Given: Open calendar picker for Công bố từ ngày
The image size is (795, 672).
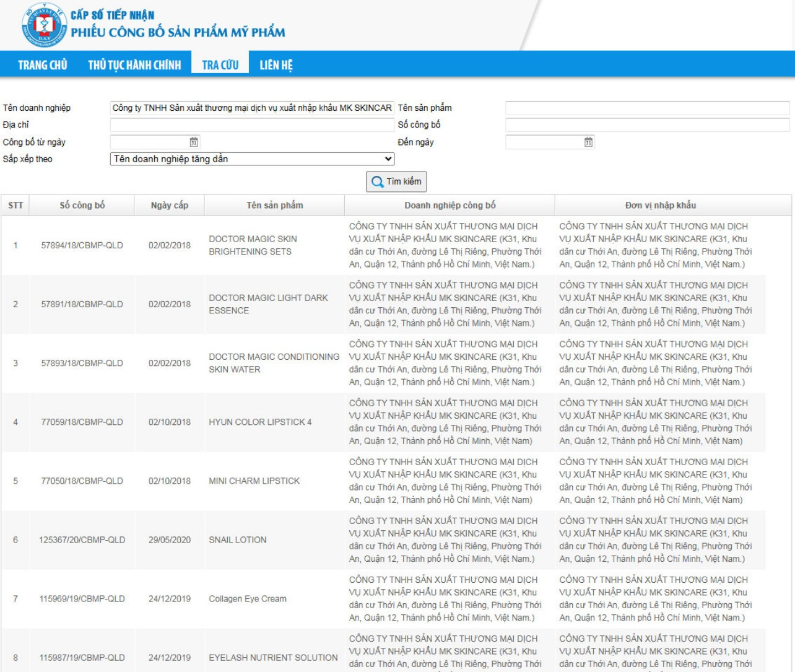Looking at the screenshot, I should [x=194, y=142].
